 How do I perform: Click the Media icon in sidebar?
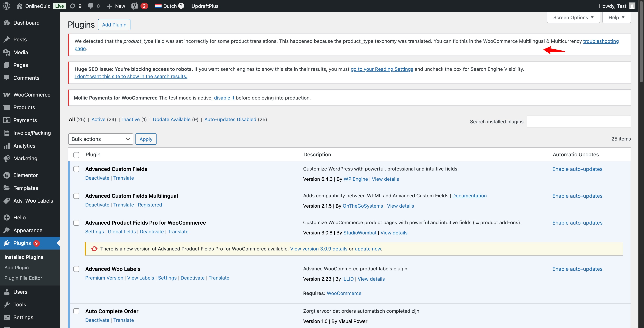pos(7,52)
